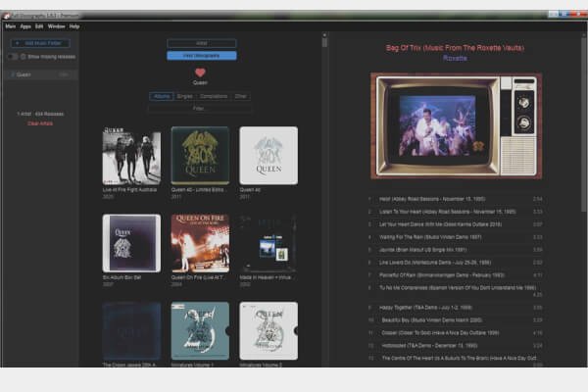Select track 11 Cooper (Closer To God)
Image resolution: width=588 pixels, height=392 pixels.
point(456,333)
